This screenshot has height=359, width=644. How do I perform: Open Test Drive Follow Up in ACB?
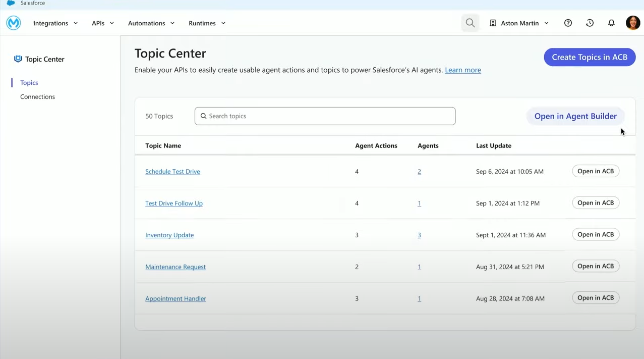(596, 203)
